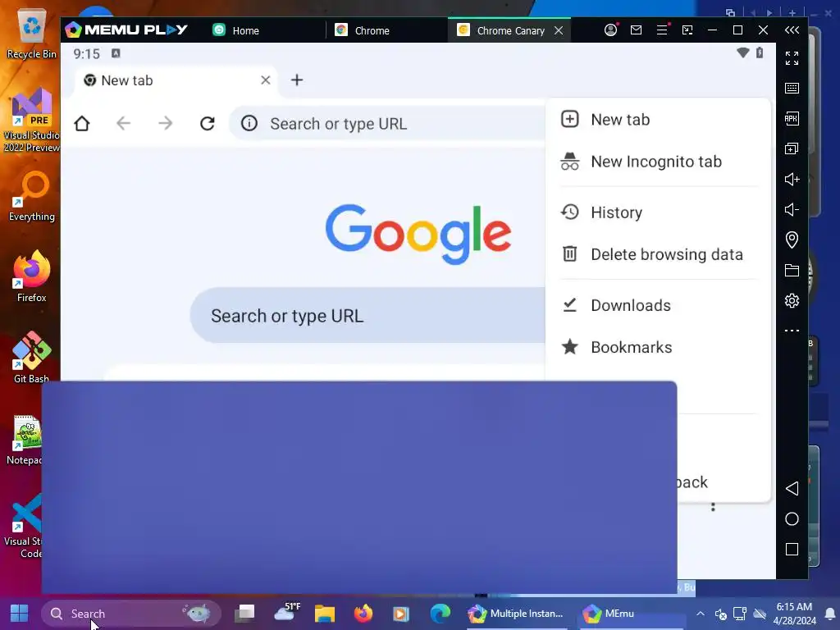Click the Chrome home icon
840x630 pixels.
point(82,124)
